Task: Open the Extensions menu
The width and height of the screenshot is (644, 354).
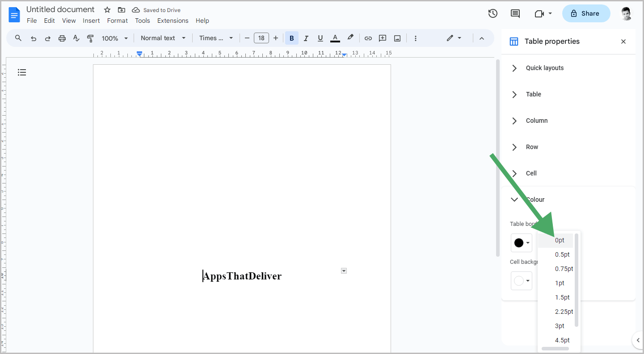Action: click(x=173, y=20)
